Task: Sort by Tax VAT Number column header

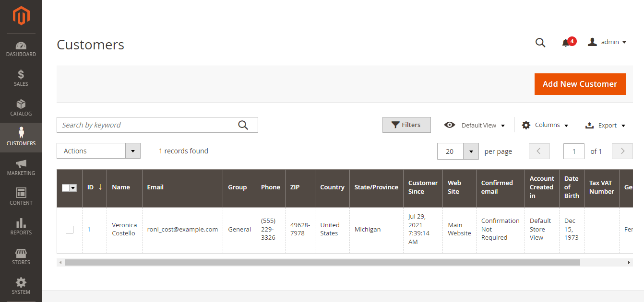Action: pyautogui.click(x=601, y=187)
